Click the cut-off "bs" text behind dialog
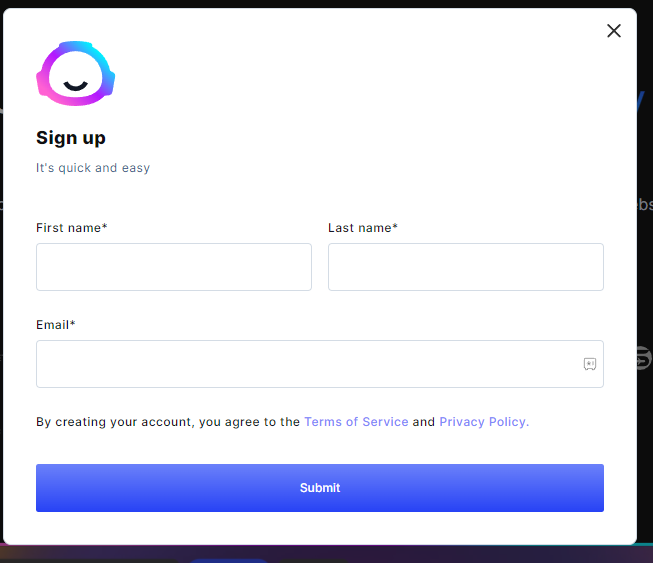 coord(645,204)
